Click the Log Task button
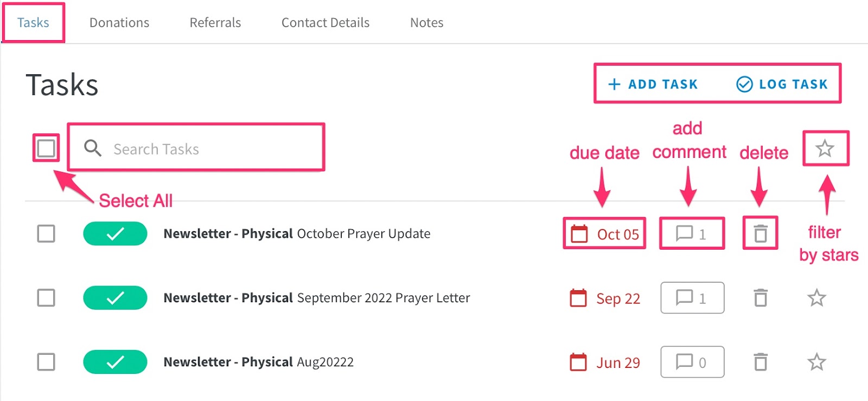 782,84
